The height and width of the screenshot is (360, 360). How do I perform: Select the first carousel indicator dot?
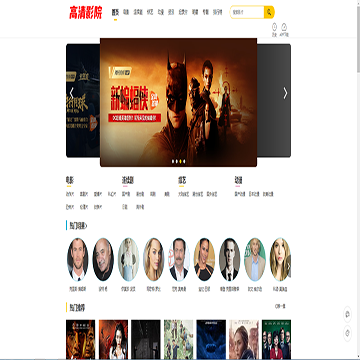(x=173, y=161)
